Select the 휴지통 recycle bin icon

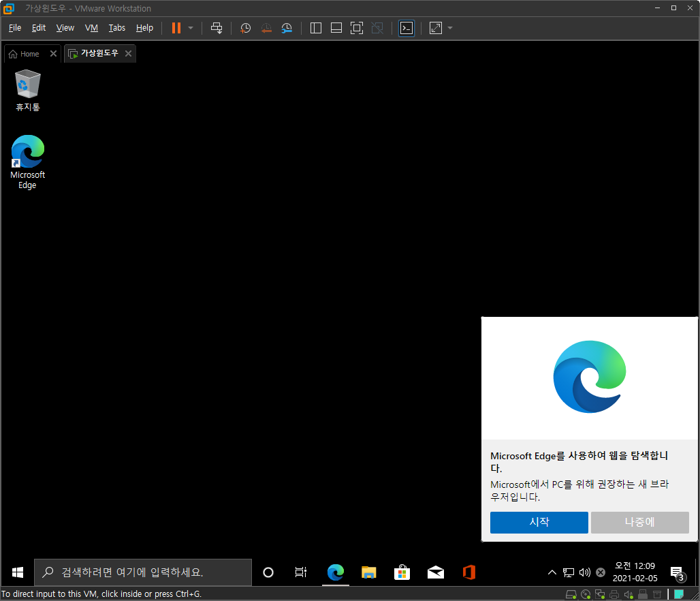point(28,90)
